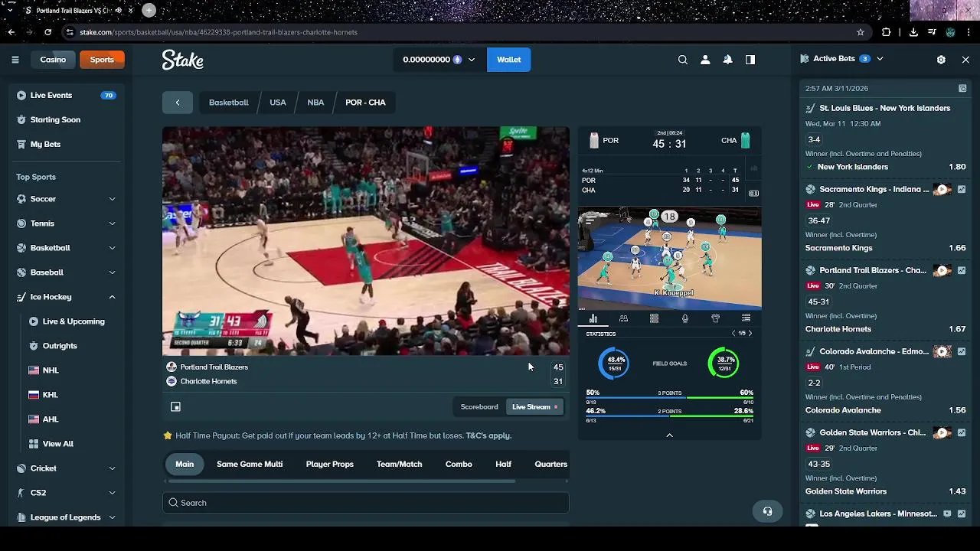980x551 pixels.
Task: Open the site search magnifier icon
Action: (x=683, y=60)
